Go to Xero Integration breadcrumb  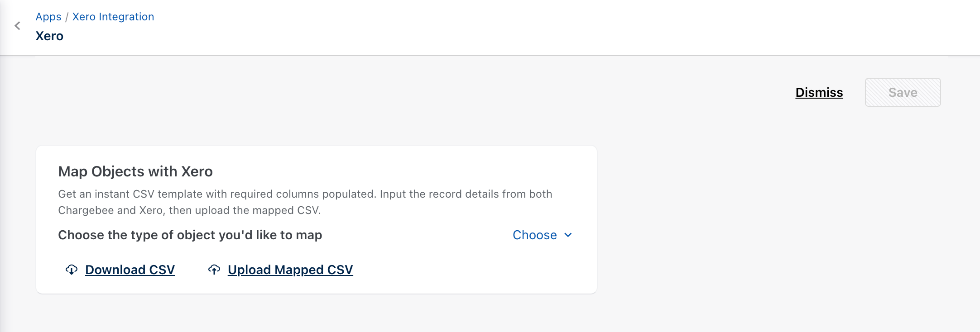[113, 17]
